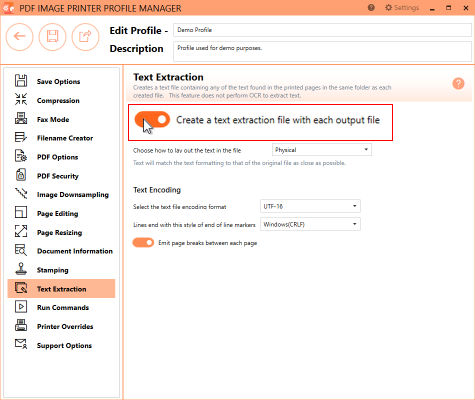Click the orange Text Extraction help question mark
475x400 pixels.
click(x=458, y=83)
